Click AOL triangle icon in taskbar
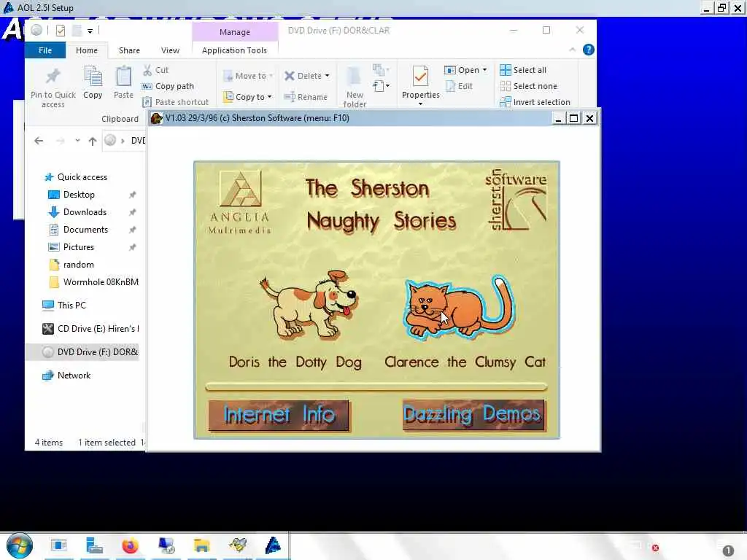 (273, 545)
